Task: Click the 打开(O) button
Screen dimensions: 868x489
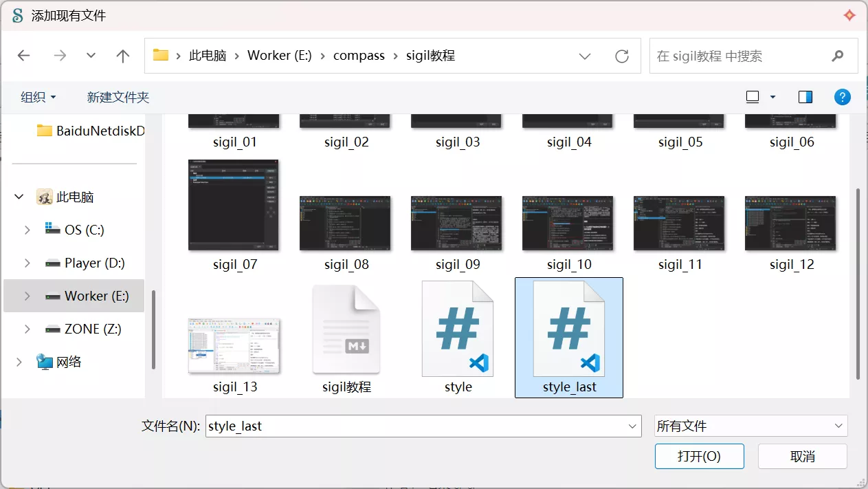Action: pyautogui.click(x=699, y=456)
